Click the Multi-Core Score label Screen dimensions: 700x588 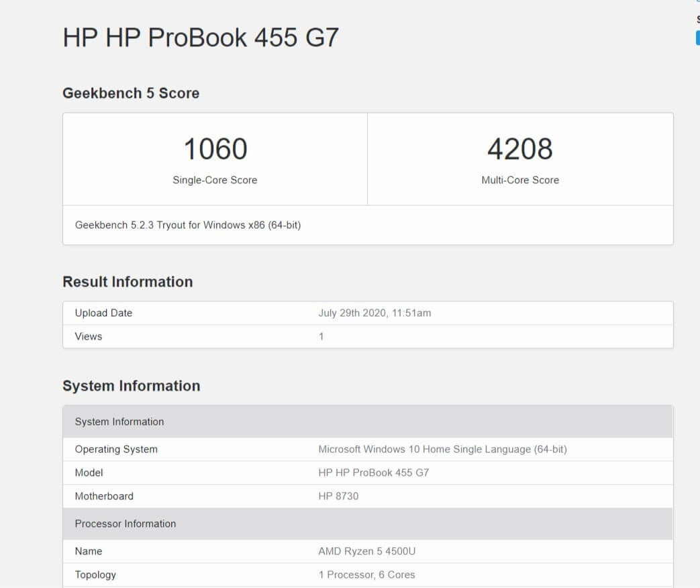(x=520, y=180)
